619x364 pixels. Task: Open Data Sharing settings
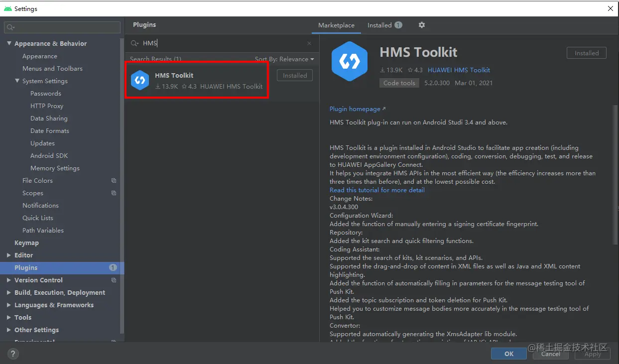(x=49, y=119)
